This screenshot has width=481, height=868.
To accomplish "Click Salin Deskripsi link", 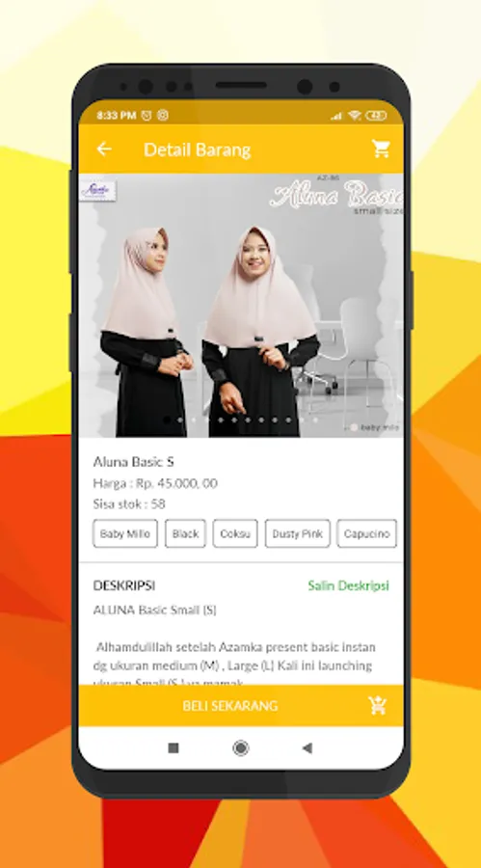I will click(349, 585).
